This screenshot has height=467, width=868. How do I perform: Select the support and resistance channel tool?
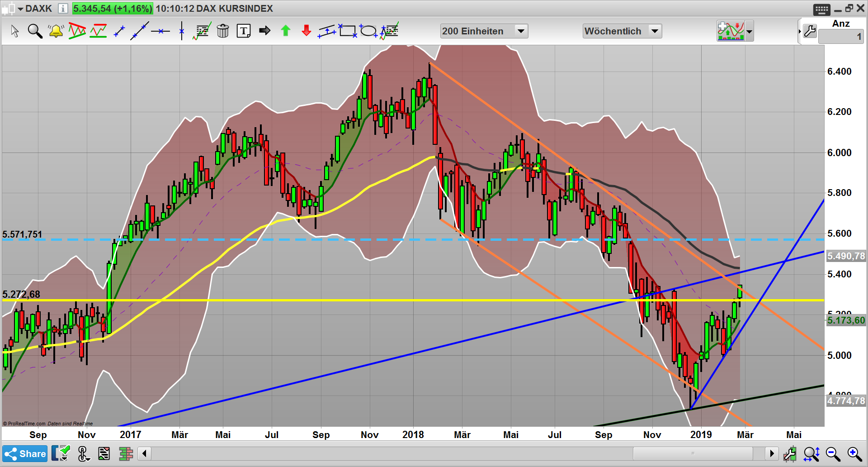coord(98,31)
